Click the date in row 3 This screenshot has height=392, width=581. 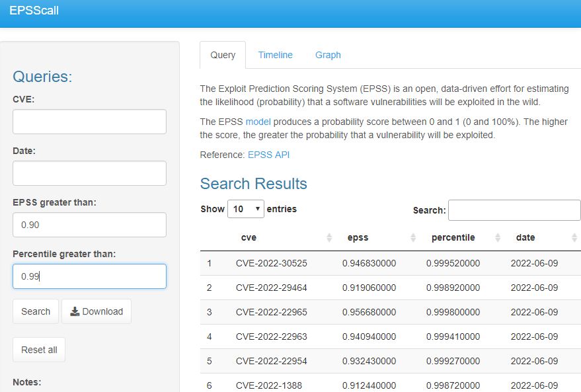[534, 312]
